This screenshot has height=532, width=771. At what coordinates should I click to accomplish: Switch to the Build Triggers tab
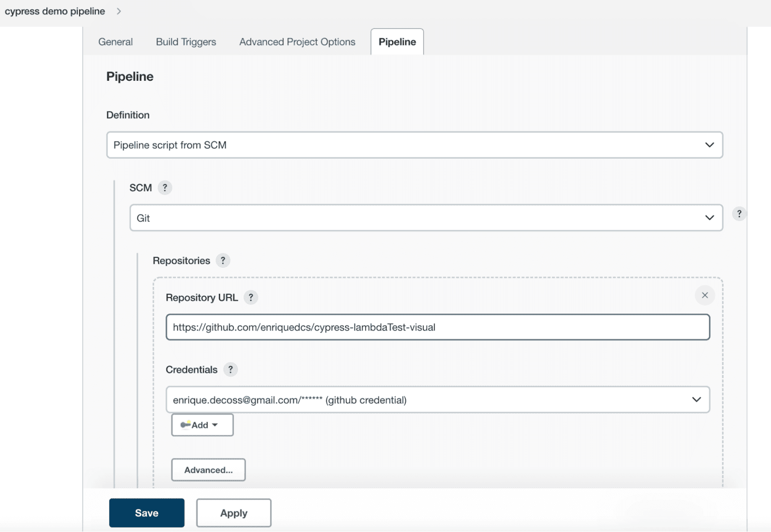point(186,42)
